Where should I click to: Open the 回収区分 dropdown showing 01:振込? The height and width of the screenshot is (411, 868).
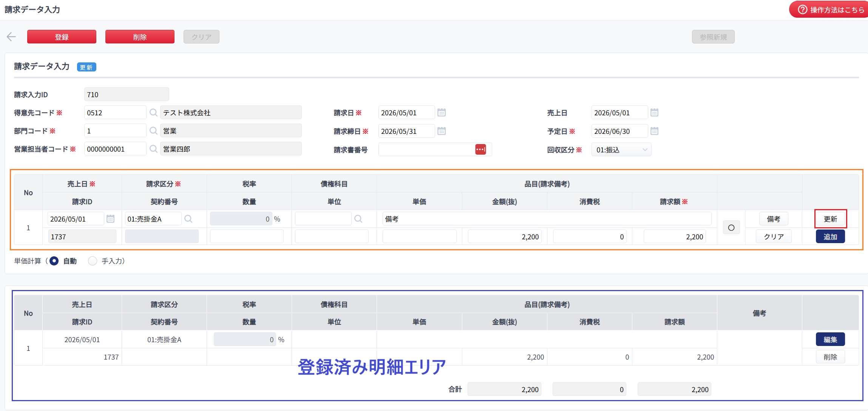click(621, 150)
